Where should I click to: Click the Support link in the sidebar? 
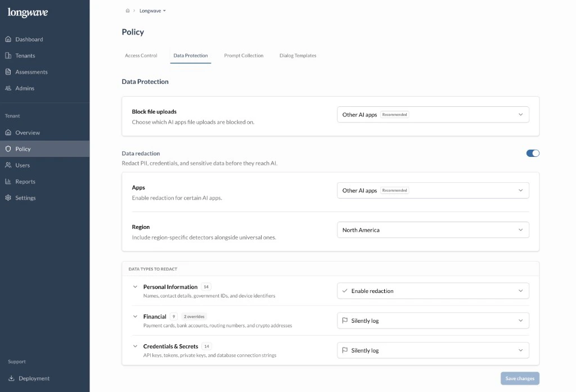tap(16, 362)
